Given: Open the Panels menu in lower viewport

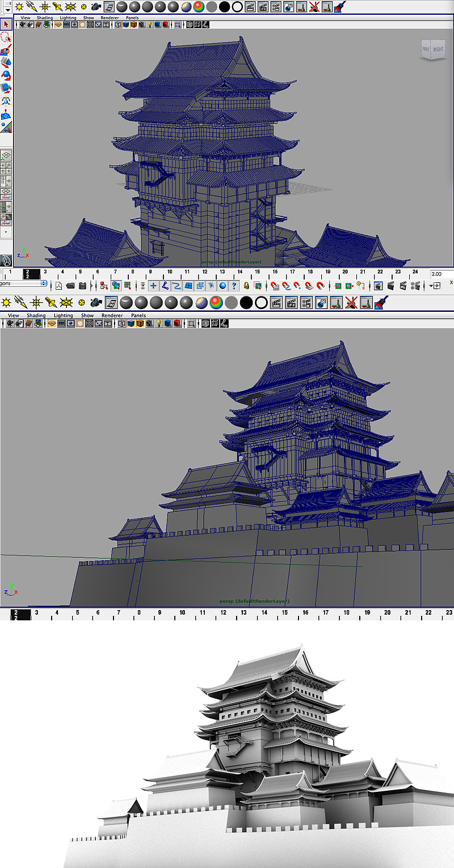Looking at the screenshot, I should coord(138,315).
